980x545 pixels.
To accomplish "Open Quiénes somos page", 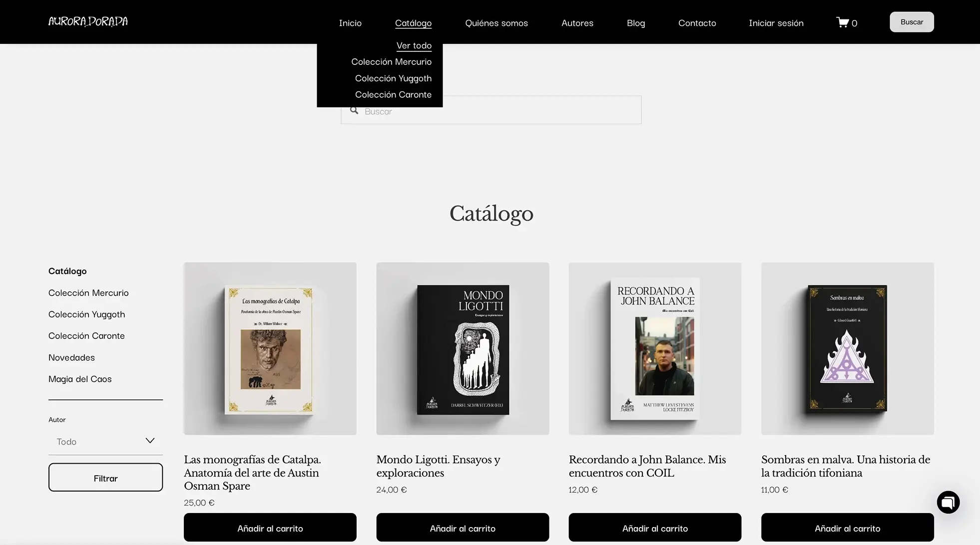I will click(x=496, y=23).
